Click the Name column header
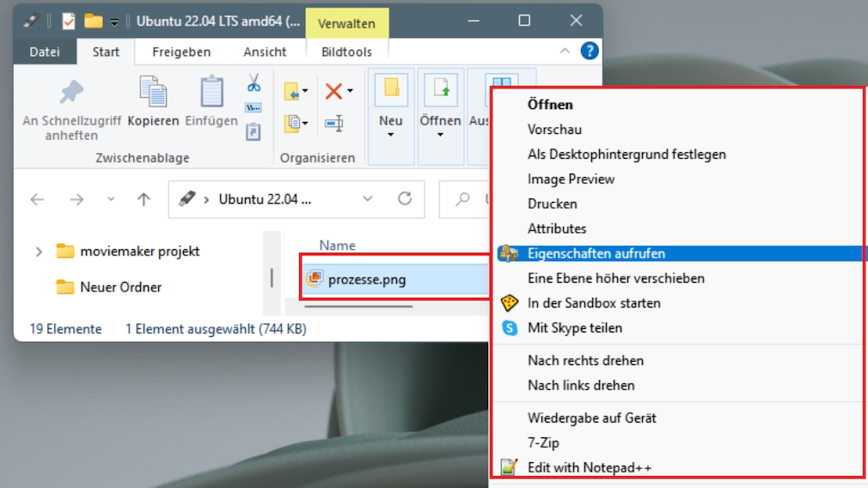Image resolution: width=868 pixels, height=488 pixels. (337, 246)
